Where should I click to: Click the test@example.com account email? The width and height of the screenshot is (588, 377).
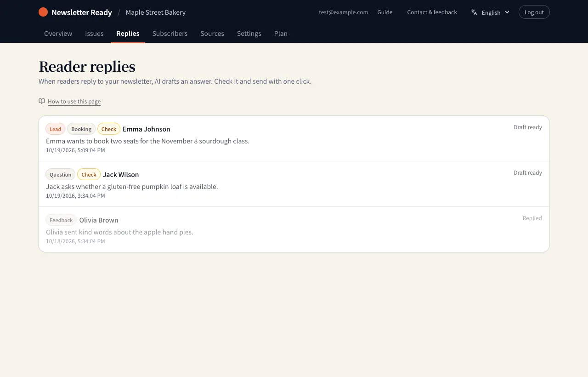[x=344, y=12]
